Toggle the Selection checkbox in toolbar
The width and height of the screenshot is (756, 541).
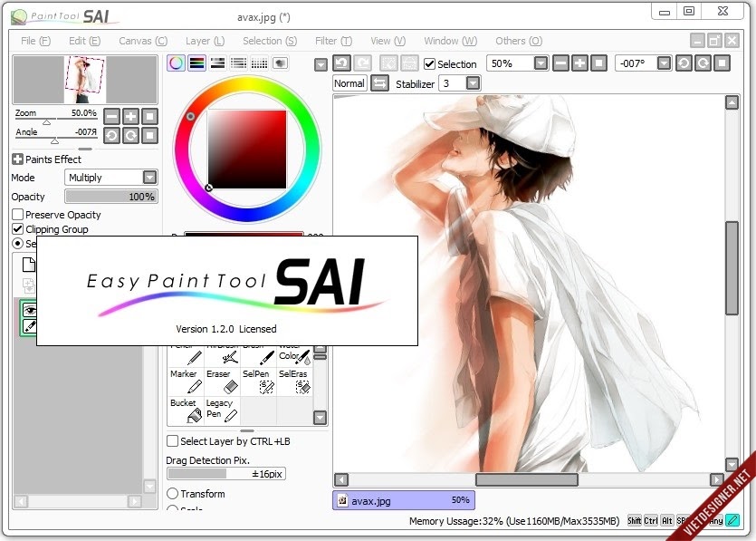click(429, 63)
